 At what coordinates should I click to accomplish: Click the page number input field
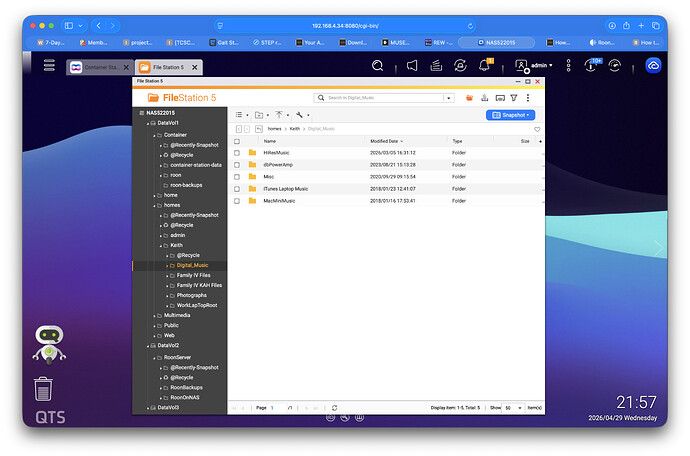pos(278,408)
